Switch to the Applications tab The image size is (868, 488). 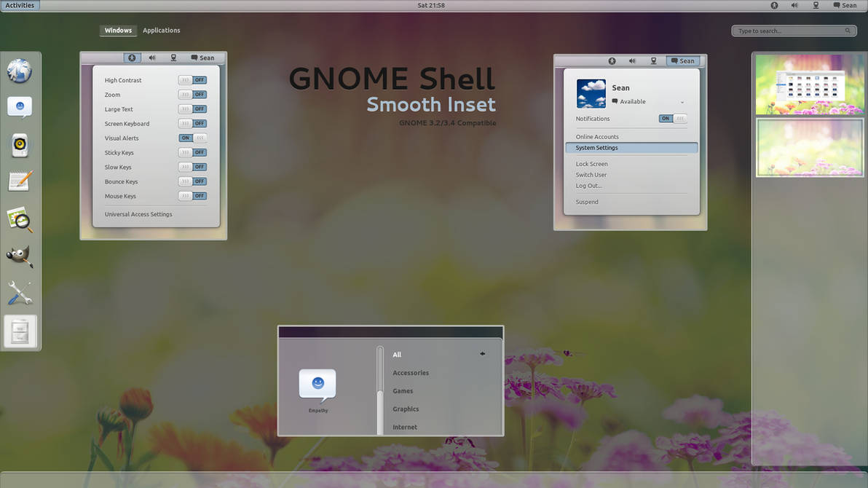pos(161,31)
